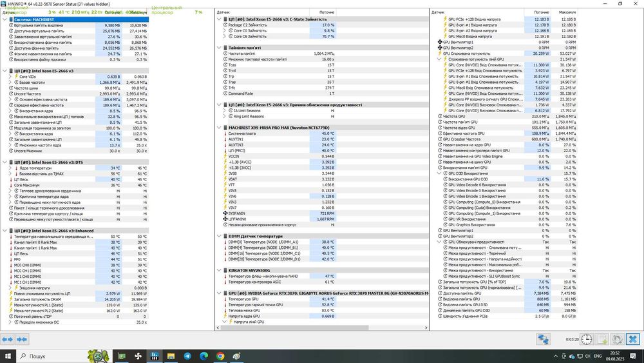Click the expand columns arrows button
This screenshot has height=363, width=644.
pos(7,340)
